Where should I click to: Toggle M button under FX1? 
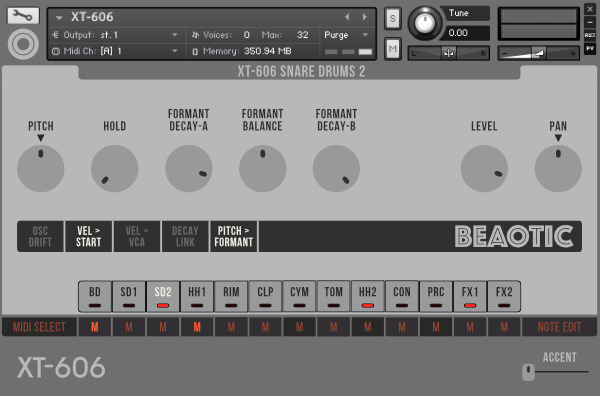point(470,327)
